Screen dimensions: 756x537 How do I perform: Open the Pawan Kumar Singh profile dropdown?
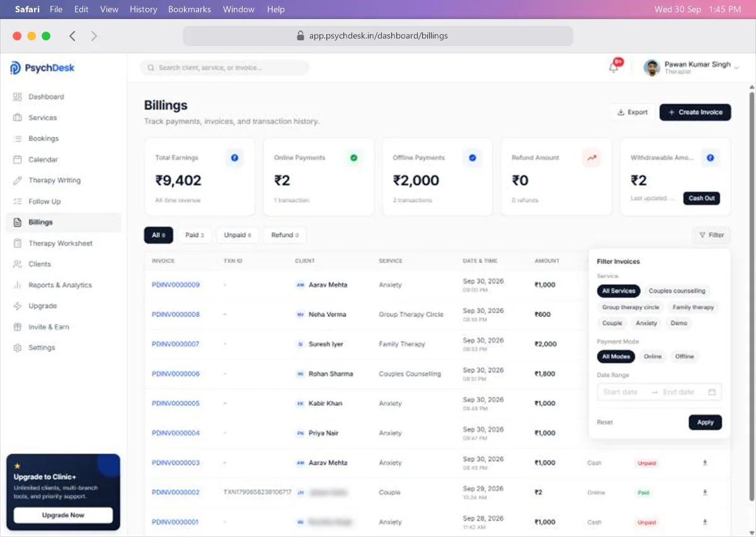pyautogui.click(x=692, y=67)
